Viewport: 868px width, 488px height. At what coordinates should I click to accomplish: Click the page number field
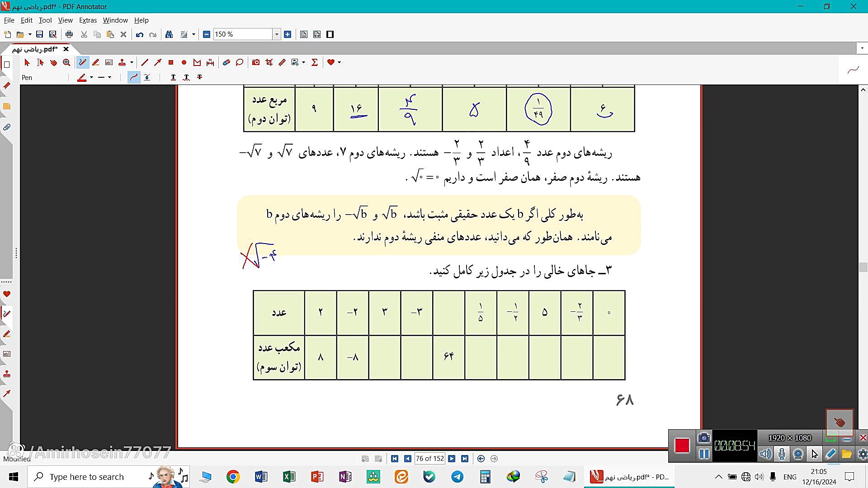tap(429, 459)
